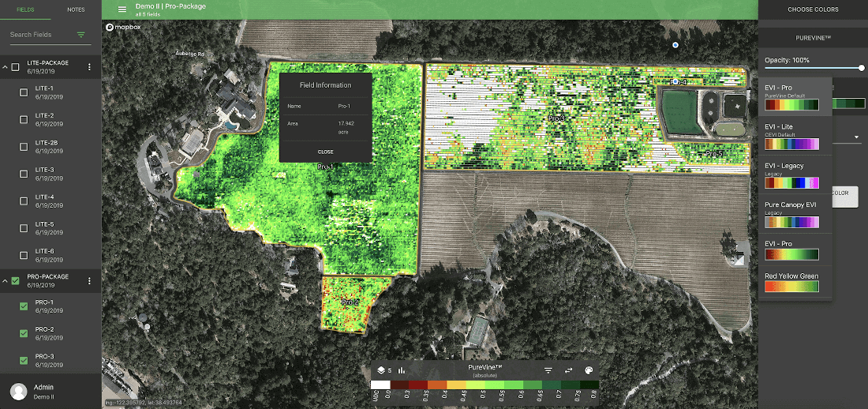Viewport: 868px width, 409px height.
Task: Uncheck the PRO-PACKAGE group checkbox
Action: click(16, 281)
